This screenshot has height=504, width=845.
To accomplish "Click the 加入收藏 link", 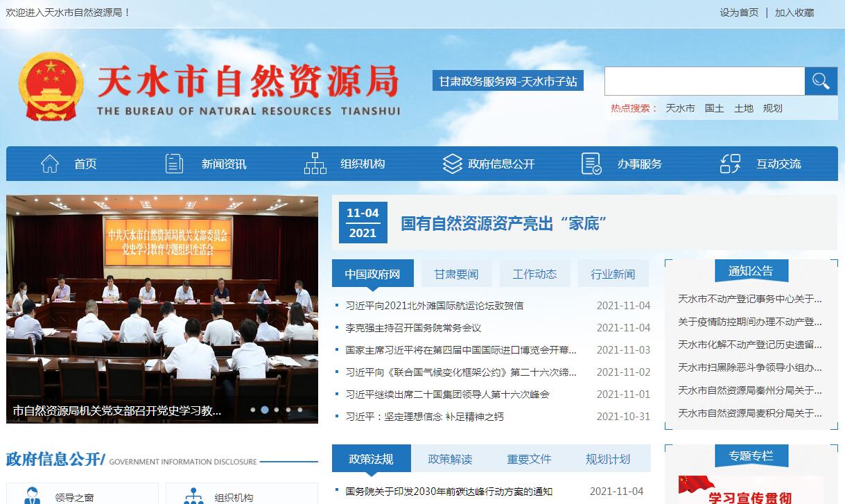I will point(794,12).
